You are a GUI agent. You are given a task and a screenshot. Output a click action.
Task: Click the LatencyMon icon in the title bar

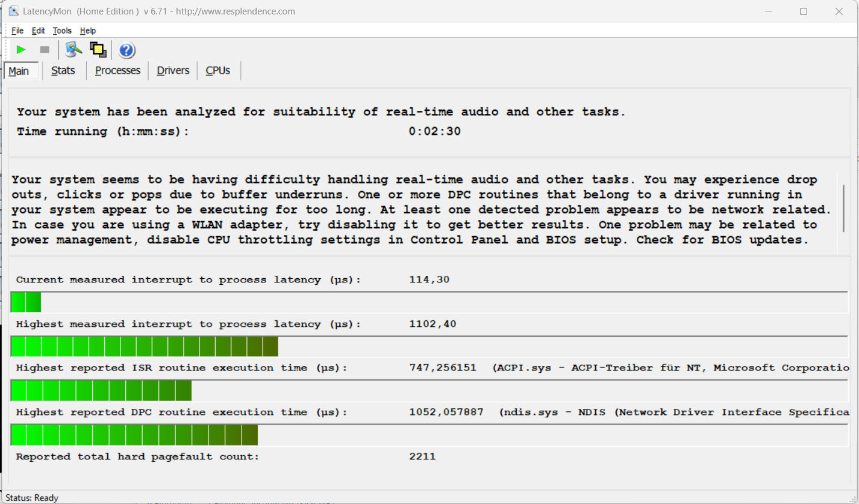click(x=14, y=11)
